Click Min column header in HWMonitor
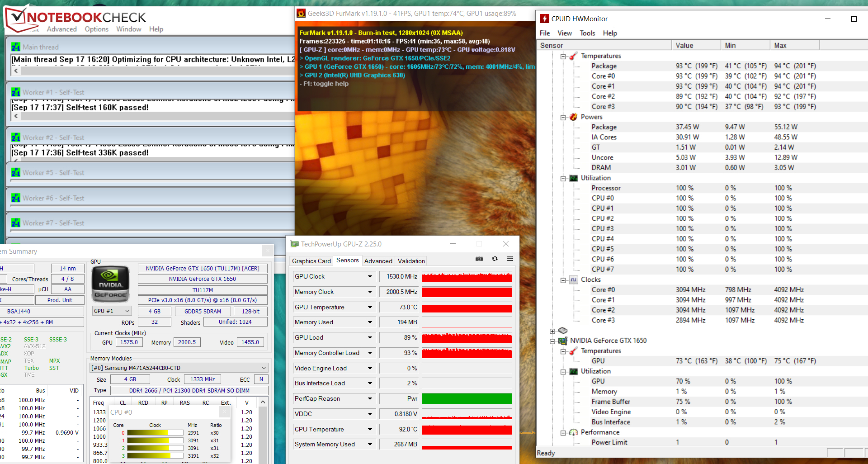 point(745,45)
